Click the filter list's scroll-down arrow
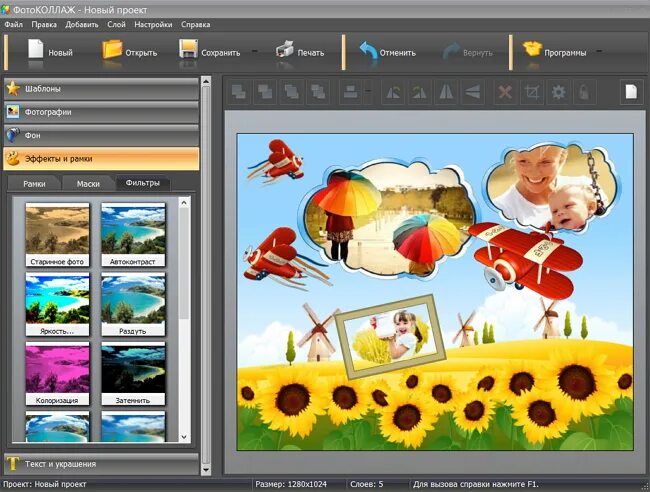Image resolution: width=650 pixels, height=492 pixels. coord(184,437)
